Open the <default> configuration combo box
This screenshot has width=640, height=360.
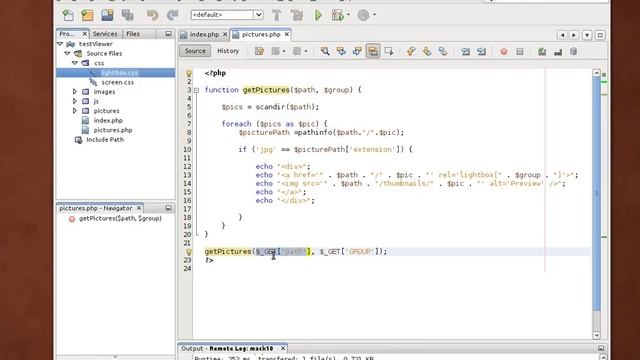click(227, 15)
